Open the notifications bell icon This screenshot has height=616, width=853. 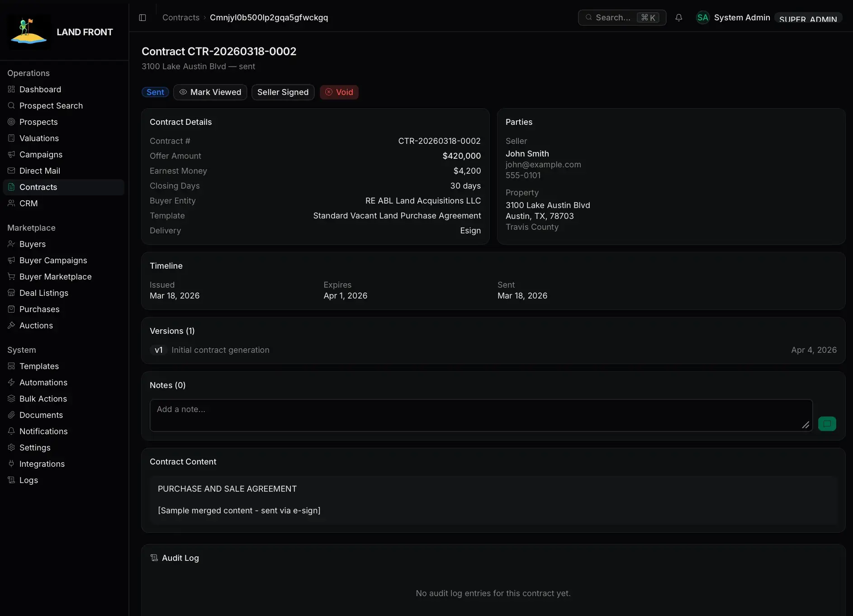(x=679, y=18)
